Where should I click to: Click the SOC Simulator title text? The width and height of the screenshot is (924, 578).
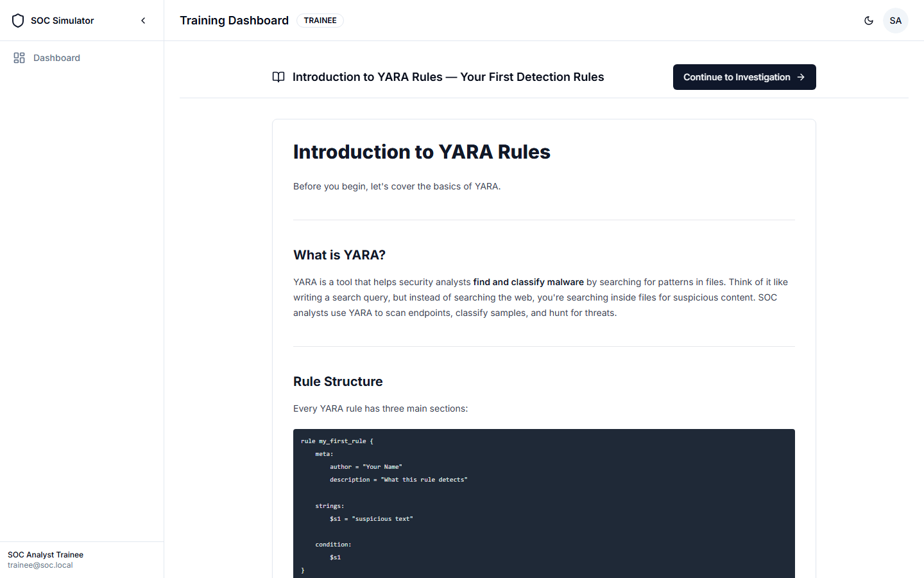[x=62, y=21]
